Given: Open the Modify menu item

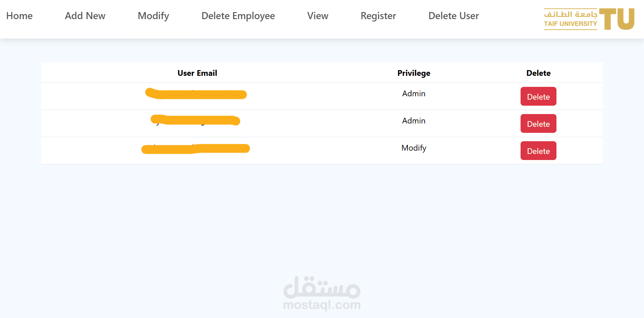Looking at the screenshot, I should coord(153,16).
